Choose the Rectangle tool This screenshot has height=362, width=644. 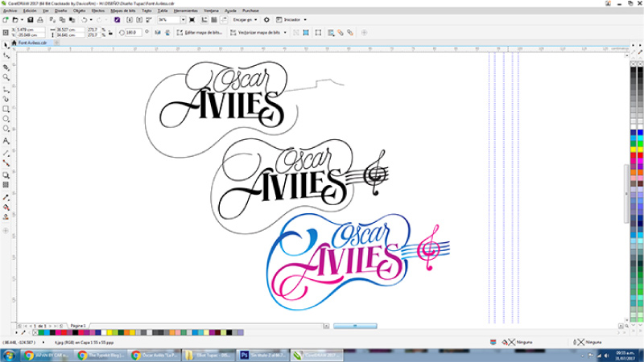[x=6, y=108]
